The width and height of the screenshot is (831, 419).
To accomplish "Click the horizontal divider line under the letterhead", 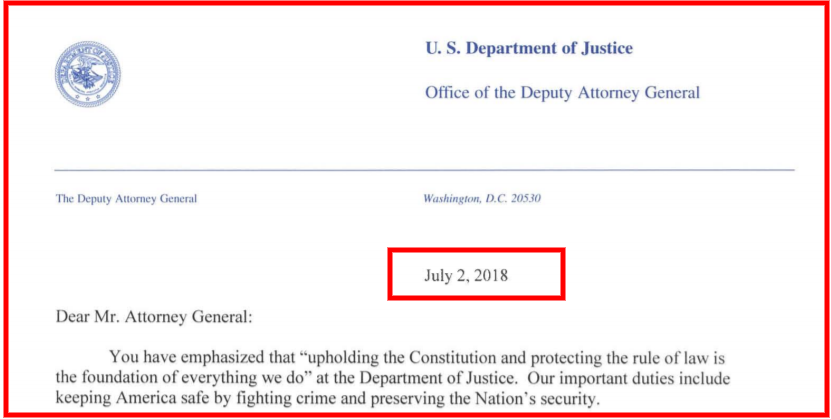I will 425,170.
